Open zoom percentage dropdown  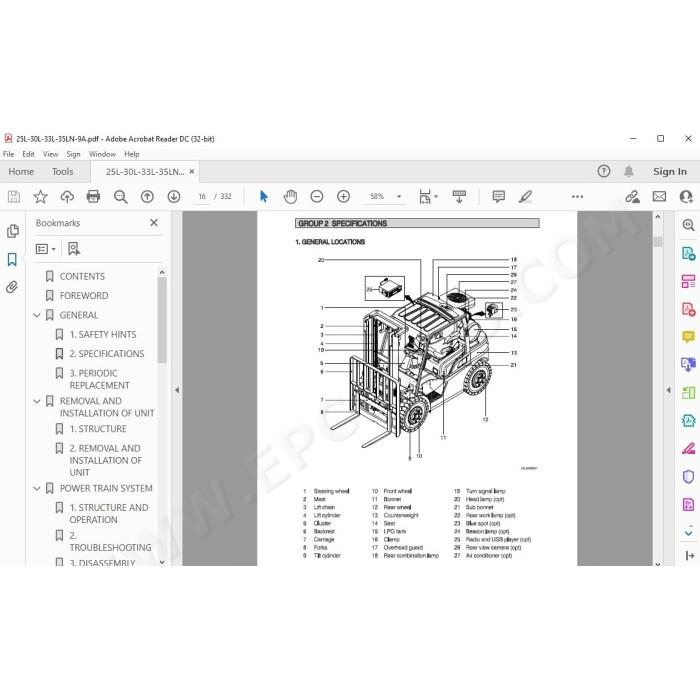pyautogui.click(x=399, y=196)
